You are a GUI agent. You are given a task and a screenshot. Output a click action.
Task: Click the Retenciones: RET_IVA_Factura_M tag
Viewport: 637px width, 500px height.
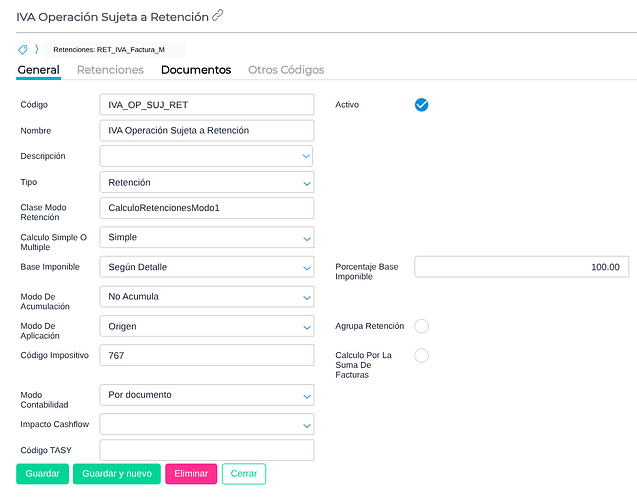click(x=110, y=49)
